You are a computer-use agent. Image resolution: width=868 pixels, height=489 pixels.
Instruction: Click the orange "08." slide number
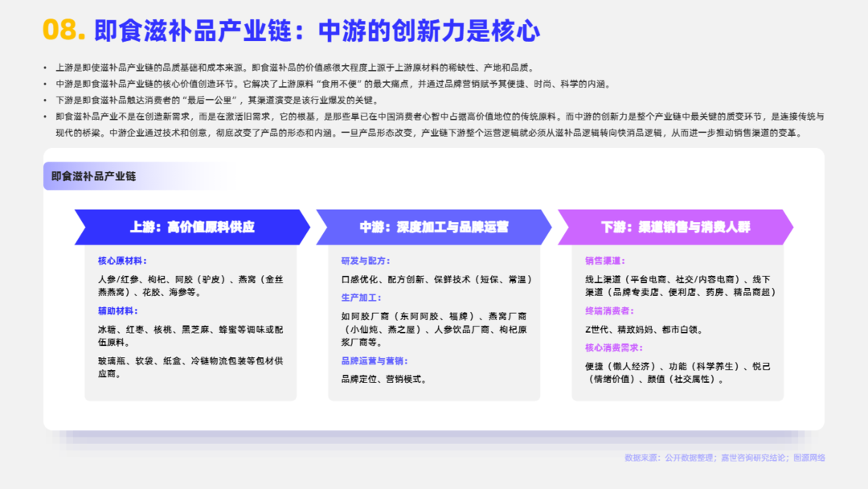tap(63, 30)
